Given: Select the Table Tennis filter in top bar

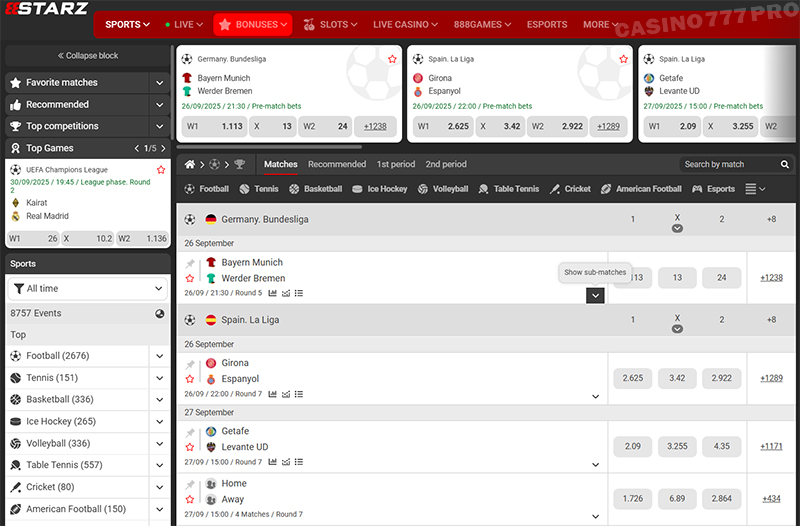Looking at the screenshot, I should [x=509, y=189].
